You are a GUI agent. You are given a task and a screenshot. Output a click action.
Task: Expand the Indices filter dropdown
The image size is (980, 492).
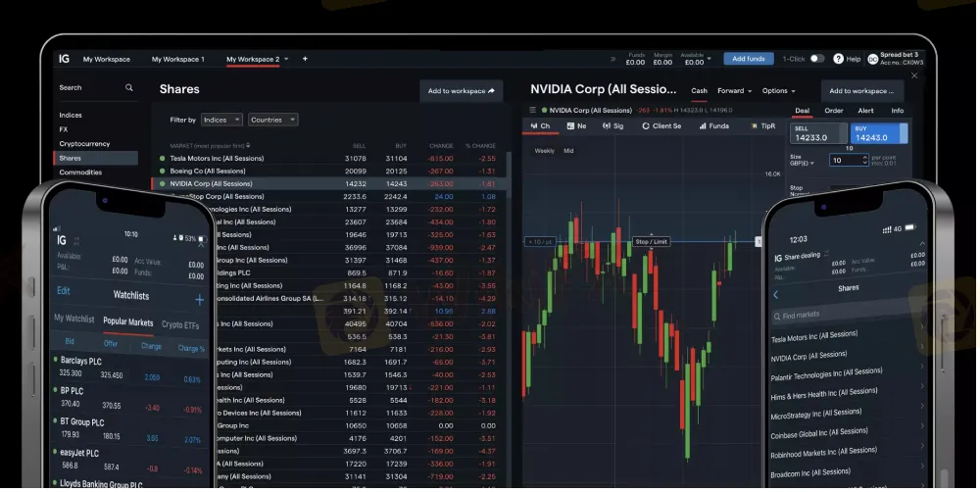[x=221, y=120]
